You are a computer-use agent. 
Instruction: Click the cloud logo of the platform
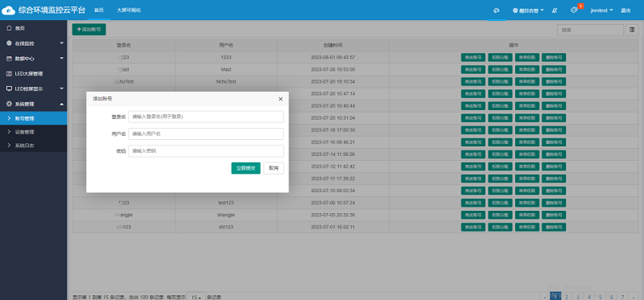[x=8, y=10]
